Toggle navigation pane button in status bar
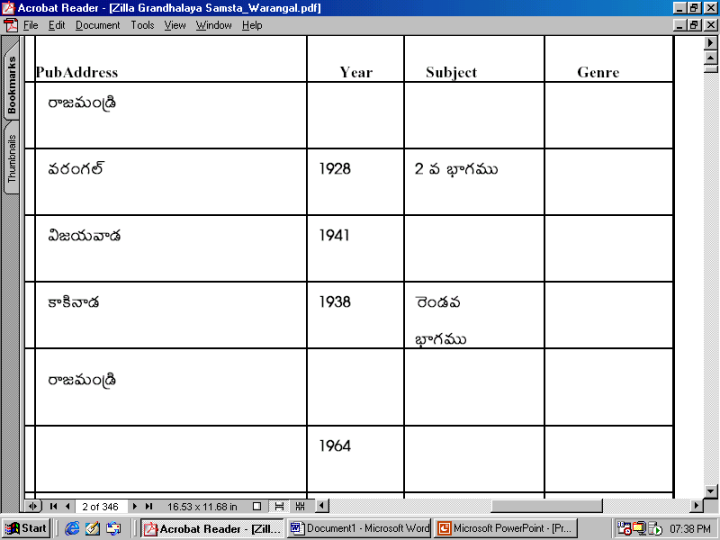Image resolution: width=720 pixels, height=540 pixels. click(x=34, y=507)
